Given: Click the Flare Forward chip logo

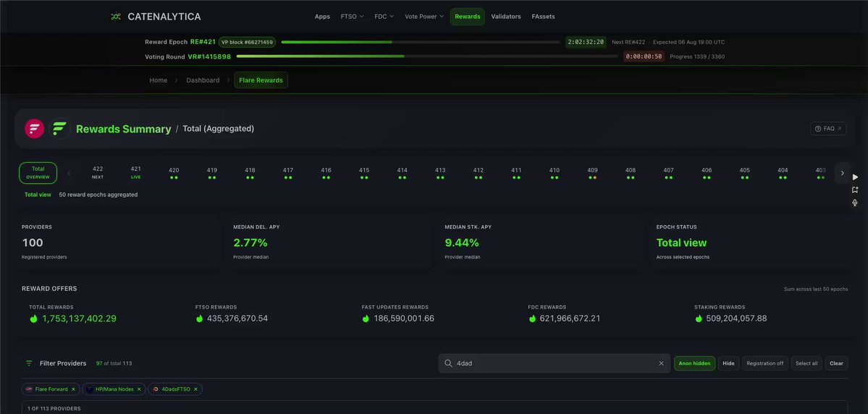Looking at the screenshot, I should click(x=29, y=389).
